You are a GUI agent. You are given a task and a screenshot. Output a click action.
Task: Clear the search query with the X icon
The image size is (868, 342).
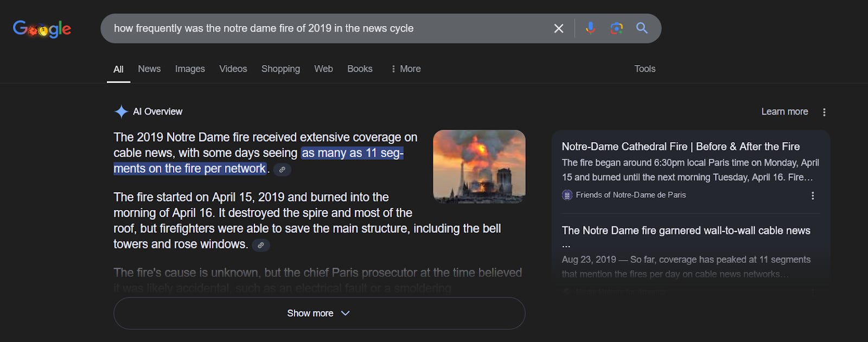(x=559, y=28)
